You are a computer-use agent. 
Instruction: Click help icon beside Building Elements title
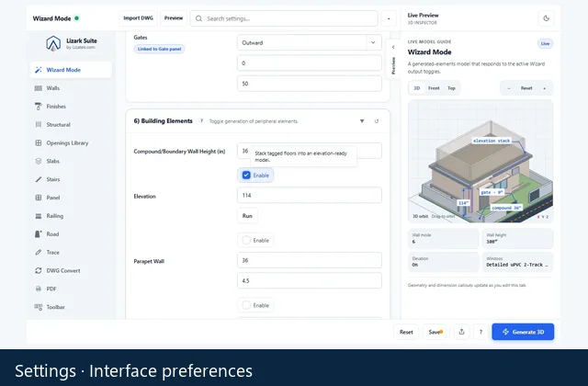tap(201, 120)
